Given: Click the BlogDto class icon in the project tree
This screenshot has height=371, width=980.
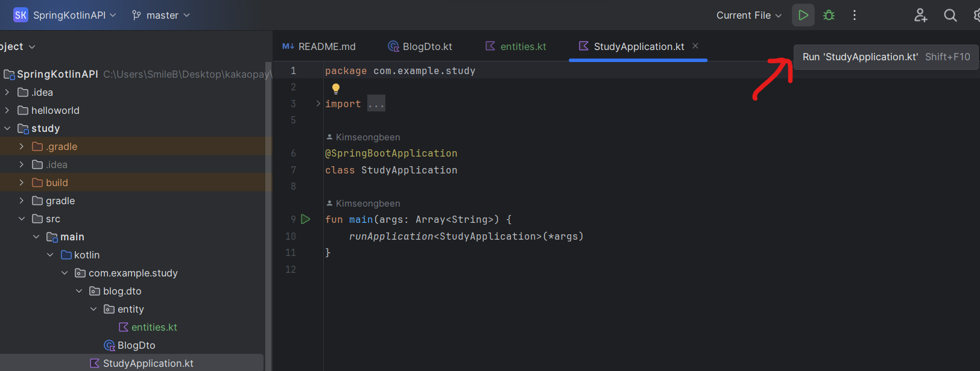Looking at the screenshot, I should point(109,345).
